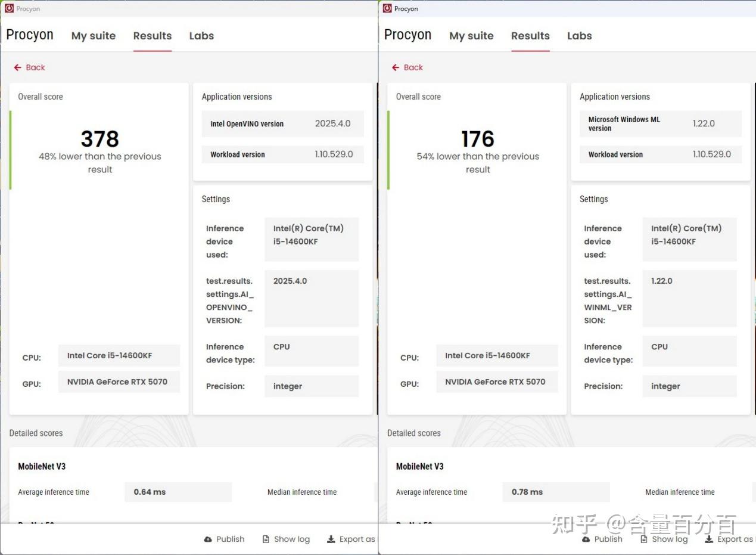Click Settings heading in right window

tap(593, 199)
